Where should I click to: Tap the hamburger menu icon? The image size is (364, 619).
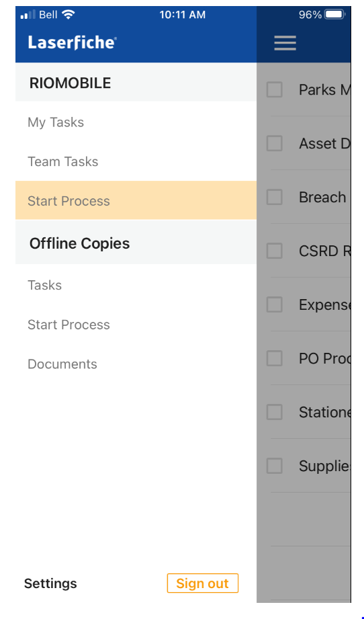(285, 42)
